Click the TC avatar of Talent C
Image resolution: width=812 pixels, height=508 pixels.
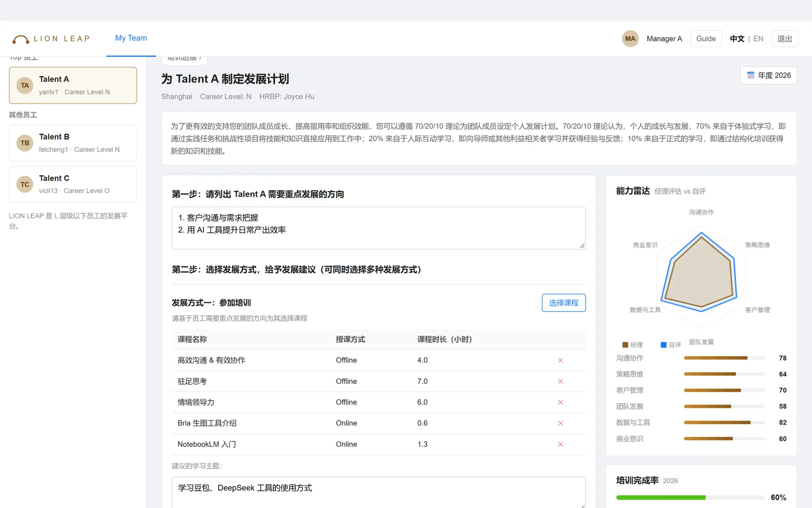25,184
